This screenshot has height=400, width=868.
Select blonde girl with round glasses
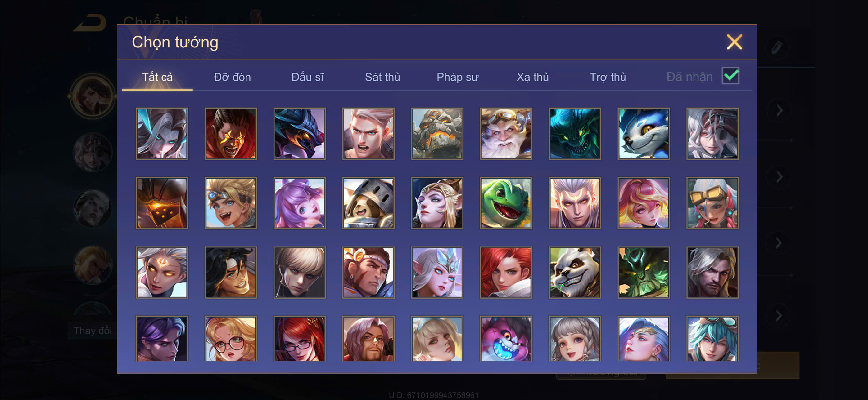point(230,338)
